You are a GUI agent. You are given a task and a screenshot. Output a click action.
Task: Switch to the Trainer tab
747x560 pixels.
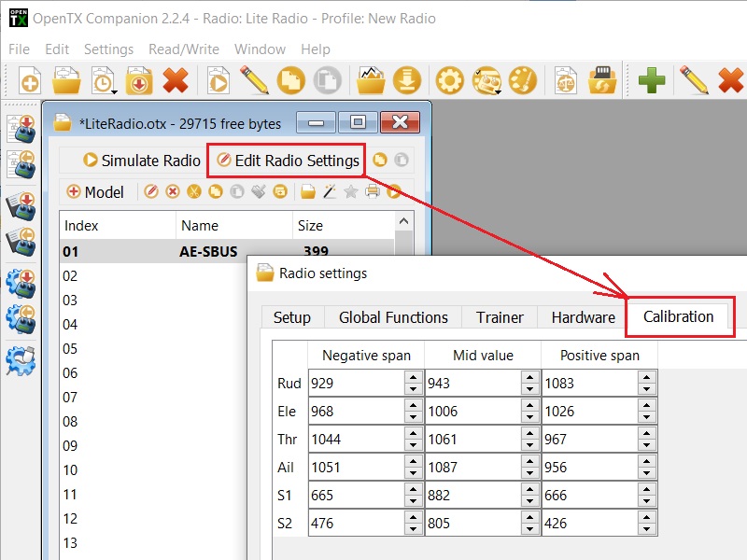(x=500, y=317)
